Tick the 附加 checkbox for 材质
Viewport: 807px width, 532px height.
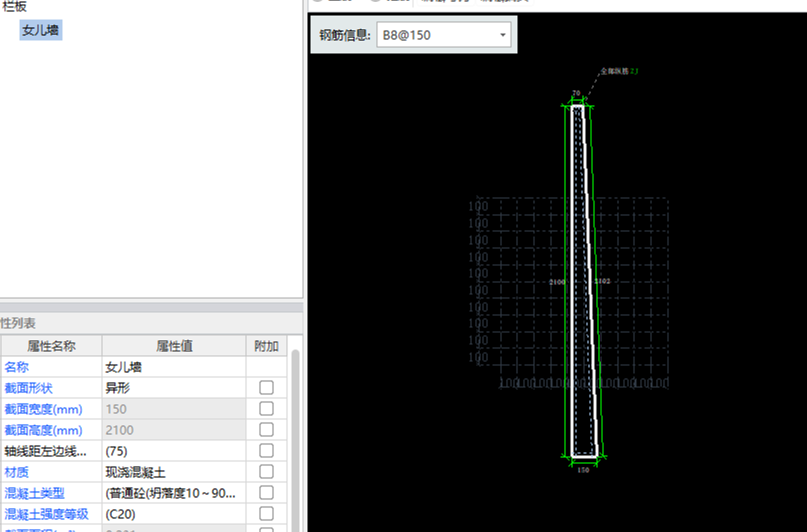[x=266, y=472]
